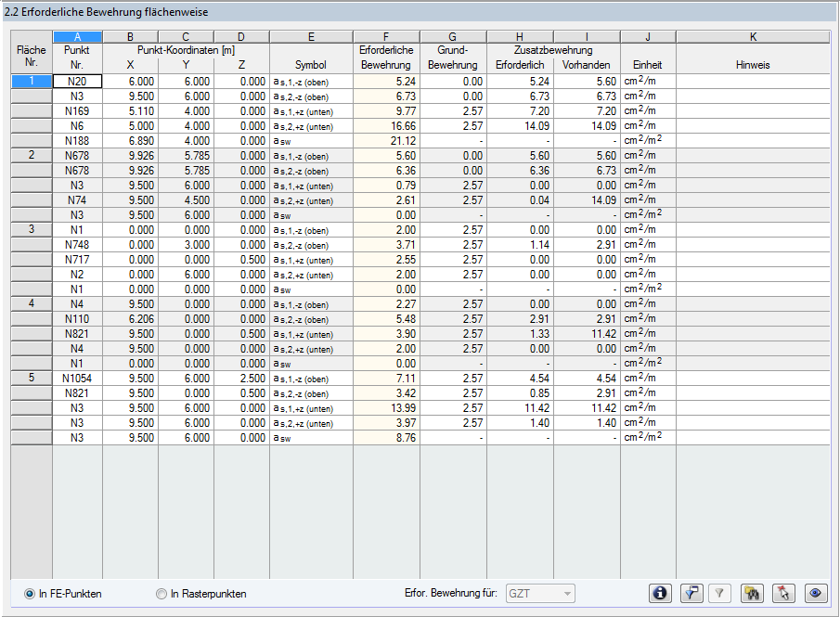This screenshot has width=840, height=617.
Task: Click the 'Einheit' column heading
Action: coord(647,65)
